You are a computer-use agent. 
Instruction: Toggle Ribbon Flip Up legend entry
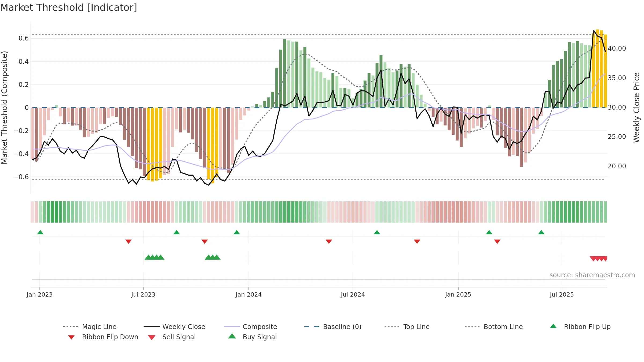580,327
